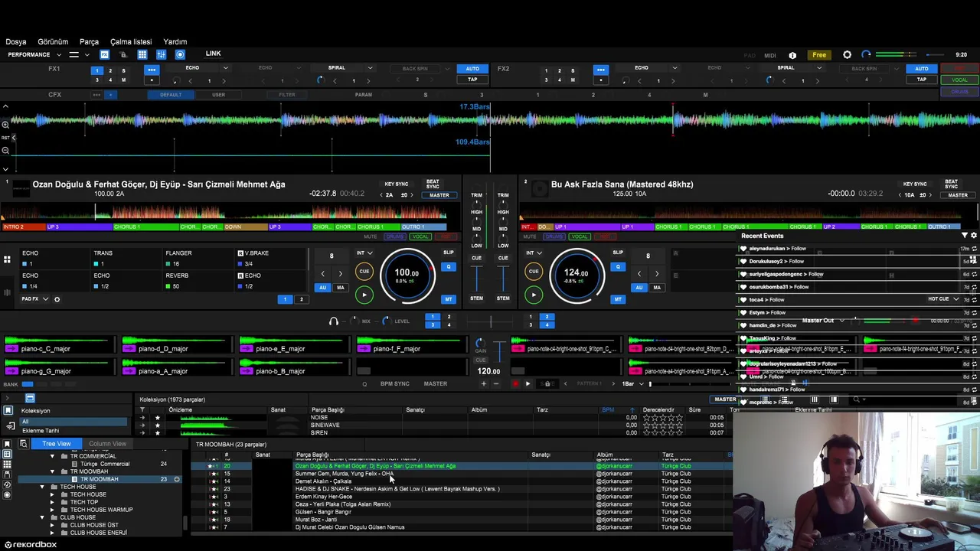Toggle deck 1 master tempo MT button
980x551 pixels.
pos(449,299)
